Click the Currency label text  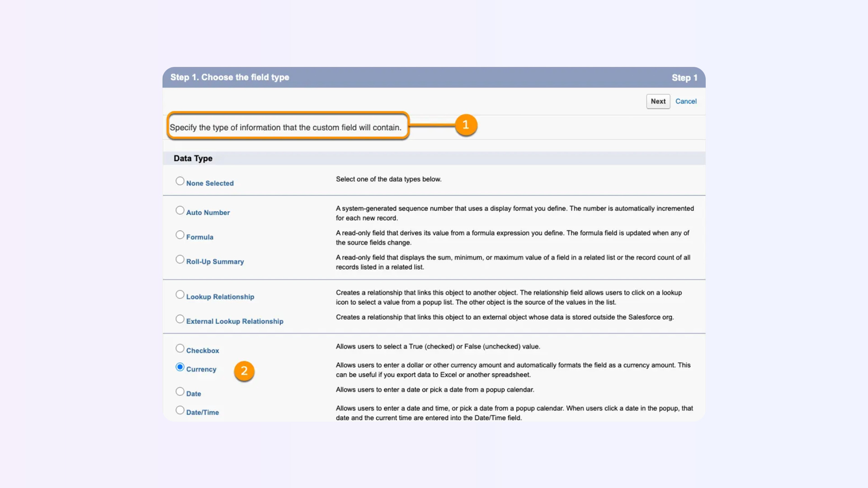(x=201, y=369)
